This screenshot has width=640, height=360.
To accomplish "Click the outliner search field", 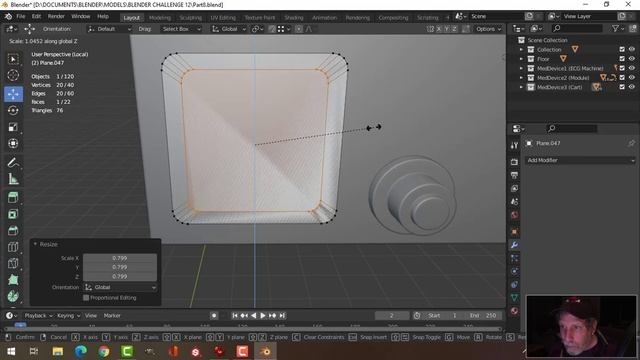I will (x=576, y=28).
